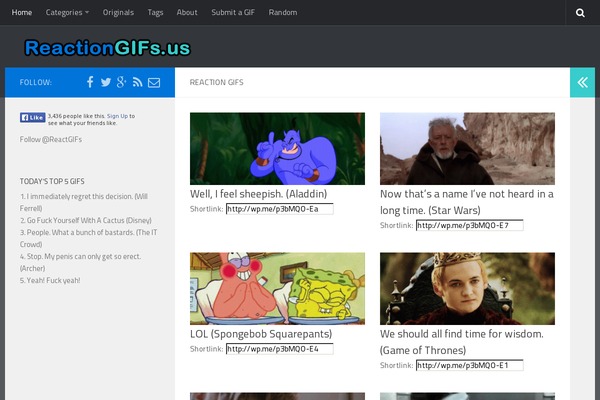600x400 pixels.
Task: Open 'People. What a bunch of bastards' link
Action: [x=88, y=238]
